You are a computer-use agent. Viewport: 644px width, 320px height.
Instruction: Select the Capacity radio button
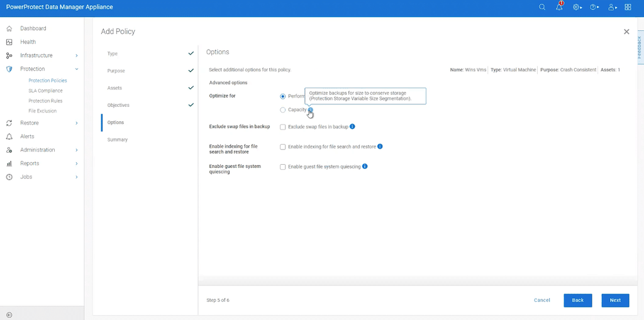pos(282,109)
